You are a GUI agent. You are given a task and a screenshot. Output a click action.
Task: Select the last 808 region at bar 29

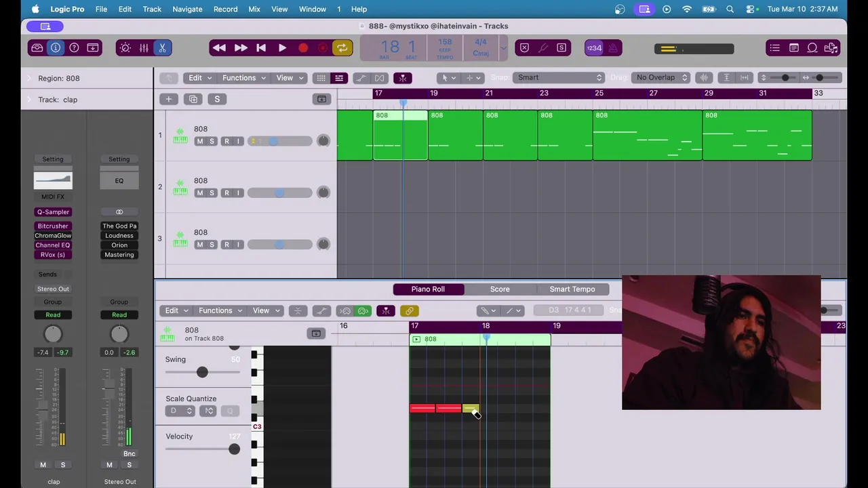tap(757, 136)
